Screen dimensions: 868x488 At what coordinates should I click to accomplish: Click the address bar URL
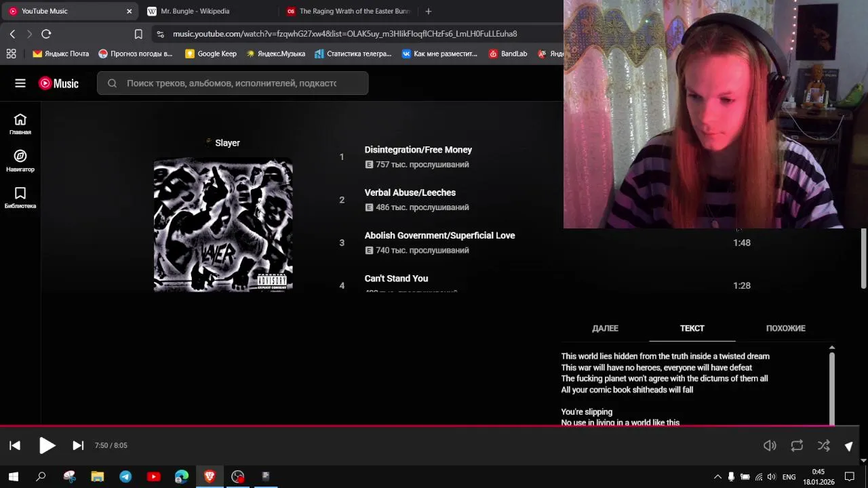[344, 34]
